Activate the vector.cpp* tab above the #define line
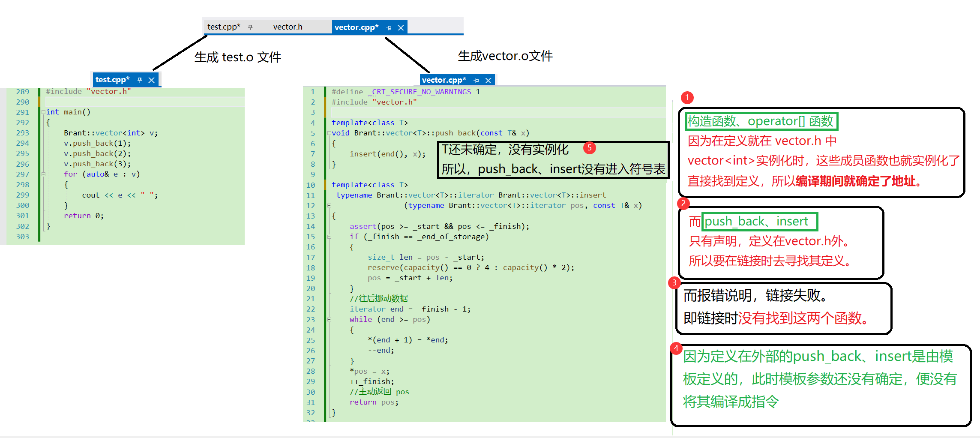The image size is (980, 438). 444,80
